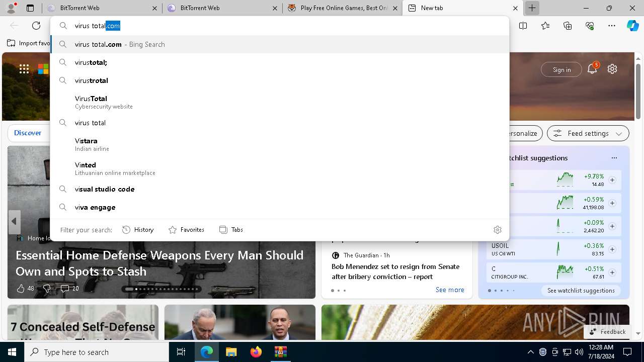Viewport: 644px width, 362px height.
Task: Dislike the home defense article
Action: point(47,289)
